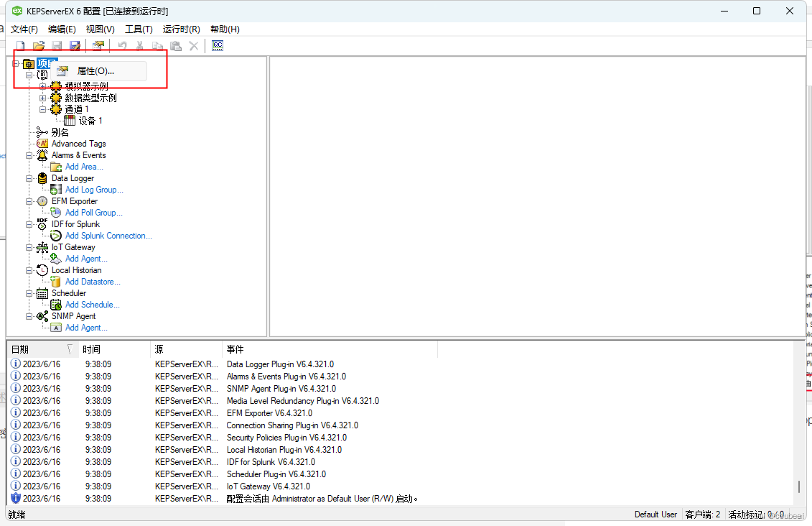
Task: Click Add Agent... under IoT Gateway
Action: click(x=86, y=259)
